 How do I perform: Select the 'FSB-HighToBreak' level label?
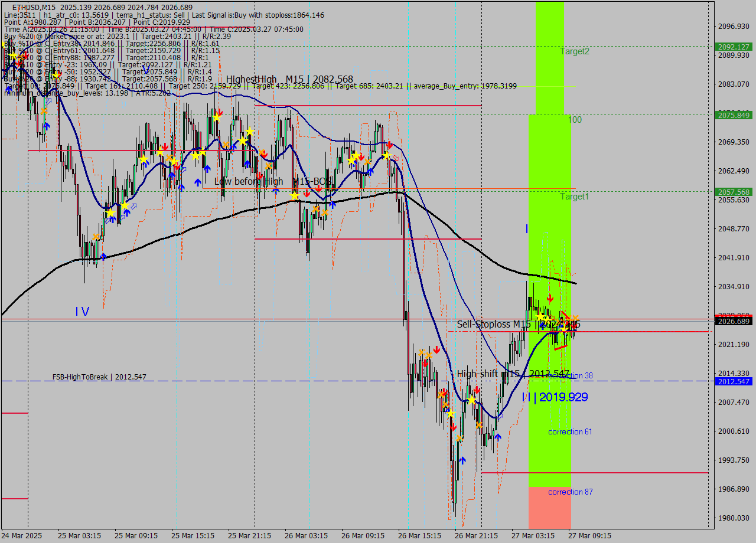tap(99, 377)
